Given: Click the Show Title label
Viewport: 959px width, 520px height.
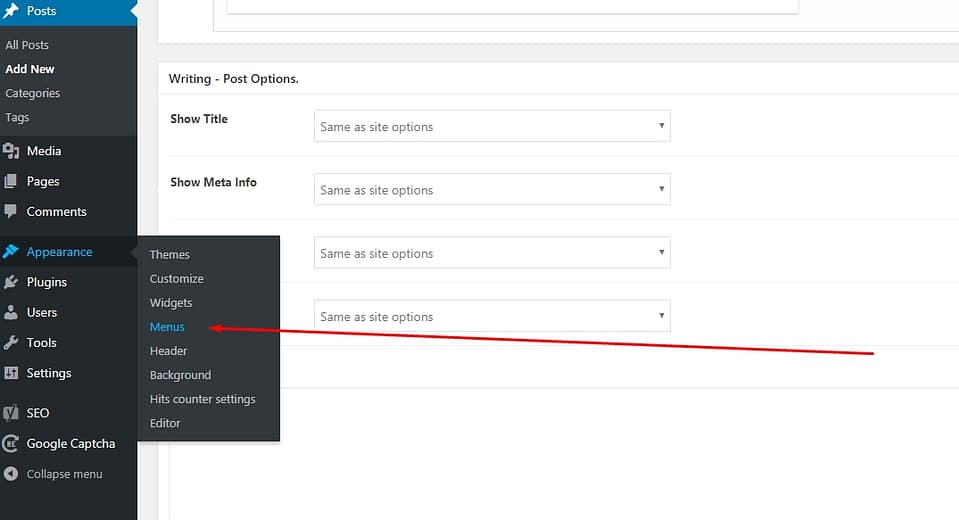Looking at the screenshot, I should click(199, 119).
